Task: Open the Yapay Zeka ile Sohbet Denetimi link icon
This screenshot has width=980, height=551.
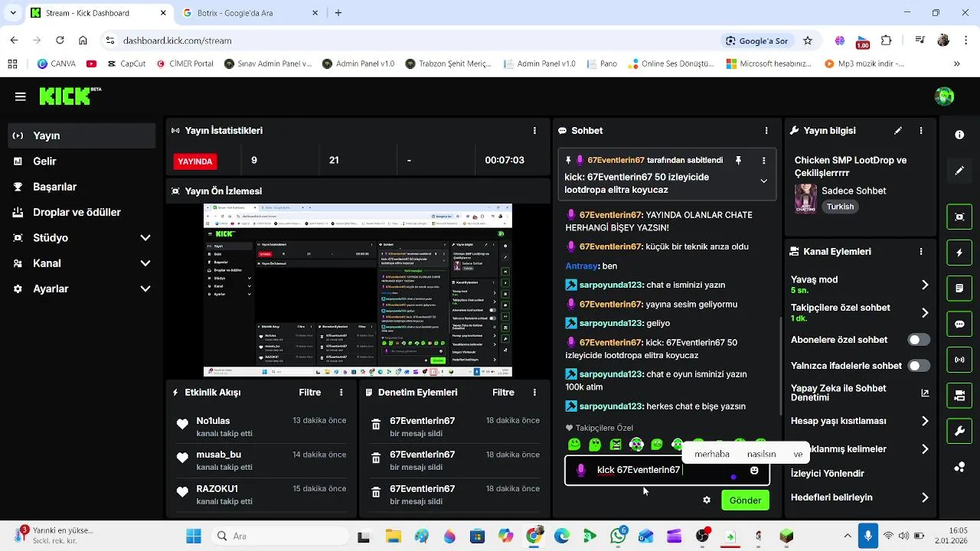Action: 925,393
